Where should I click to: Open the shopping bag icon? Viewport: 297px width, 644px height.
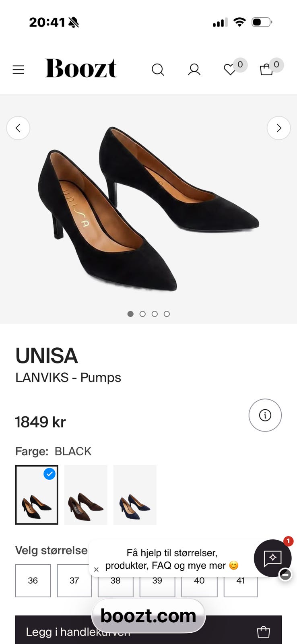(x=266, y=70)
